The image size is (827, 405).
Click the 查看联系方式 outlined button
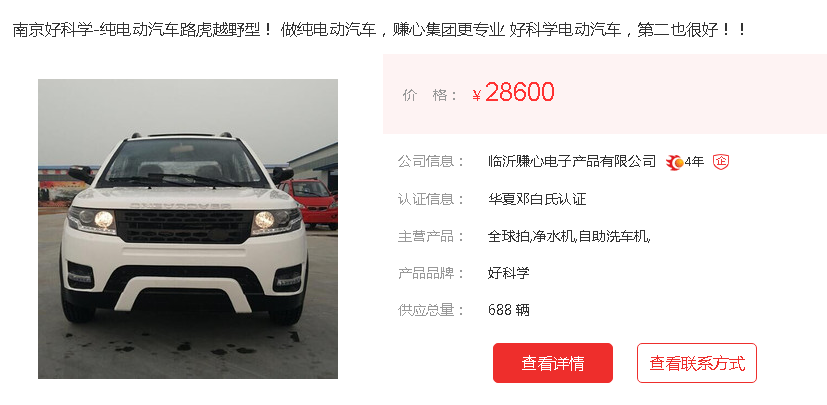697,363
